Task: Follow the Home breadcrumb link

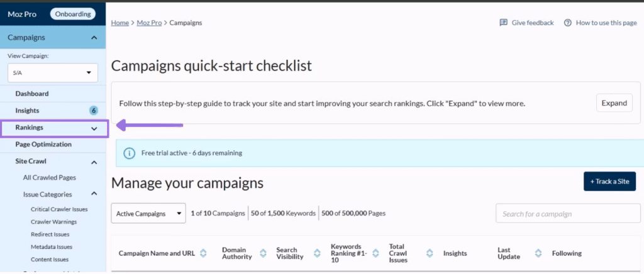Action: [120, 23]
